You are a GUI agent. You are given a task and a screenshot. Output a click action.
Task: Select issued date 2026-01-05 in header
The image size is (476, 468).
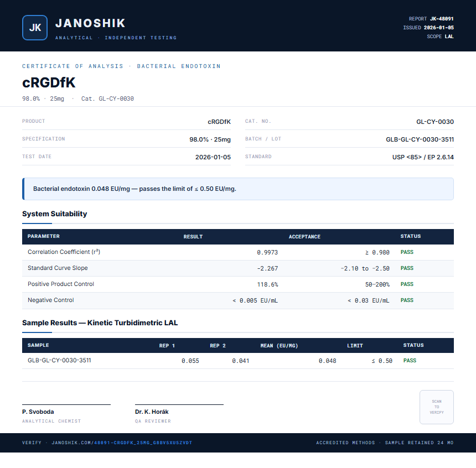(439, 28)
